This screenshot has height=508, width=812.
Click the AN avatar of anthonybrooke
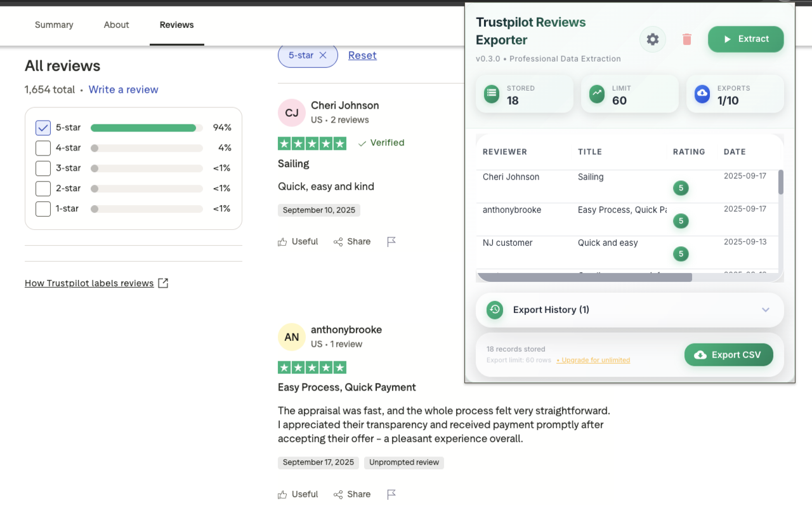[292, 337]
